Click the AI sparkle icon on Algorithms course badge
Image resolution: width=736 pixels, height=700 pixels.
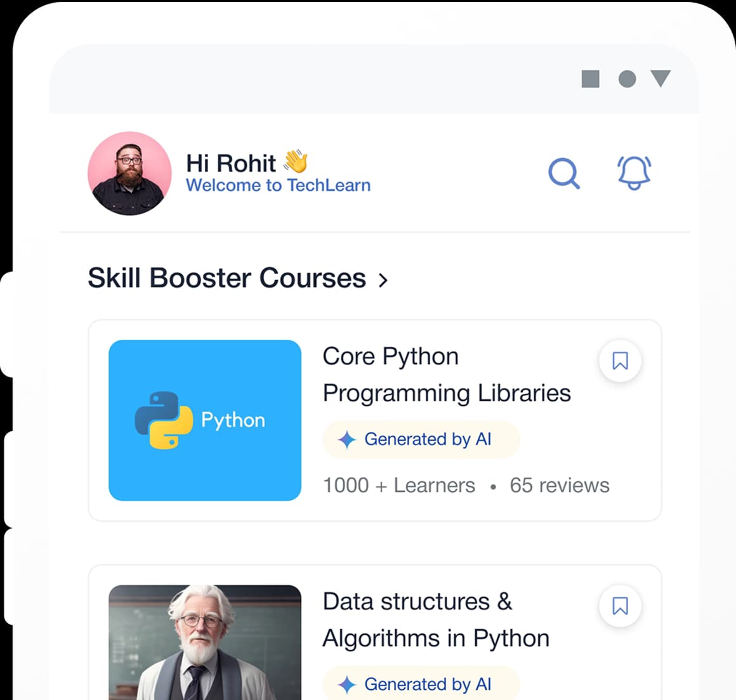pos(346,685)
